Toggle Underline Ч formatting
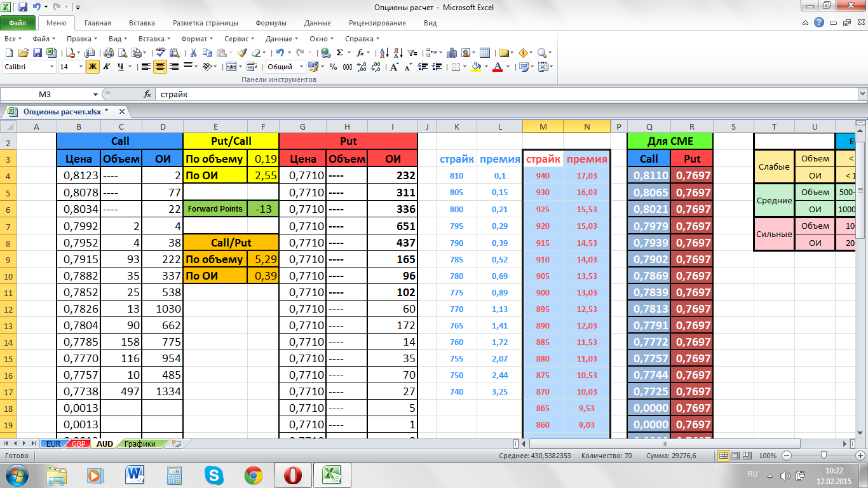 (121, 67)
